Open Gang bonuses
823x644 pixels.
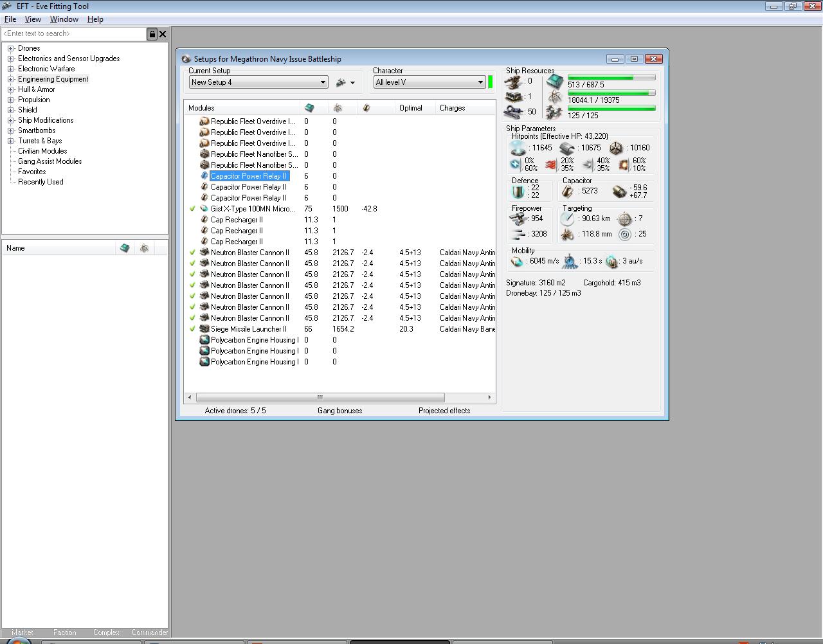(339, 411)
